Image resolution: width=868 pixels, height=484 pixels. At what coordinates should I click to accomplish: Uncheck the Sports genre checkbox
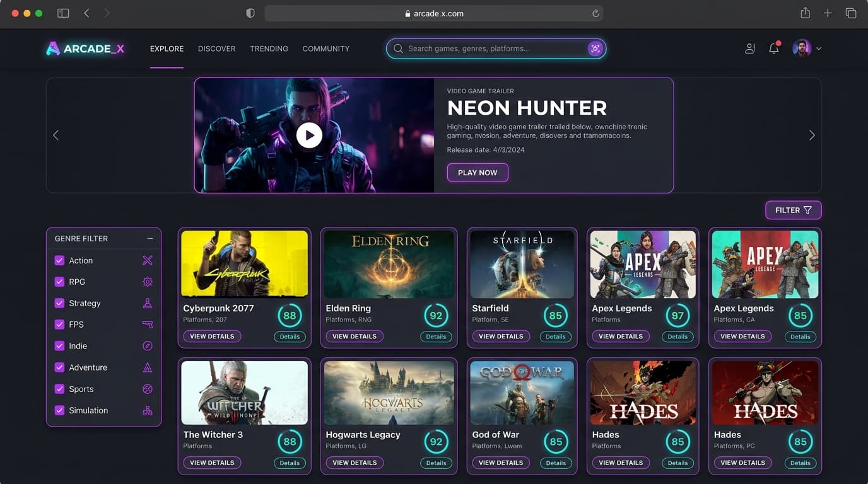click(59, 389)
